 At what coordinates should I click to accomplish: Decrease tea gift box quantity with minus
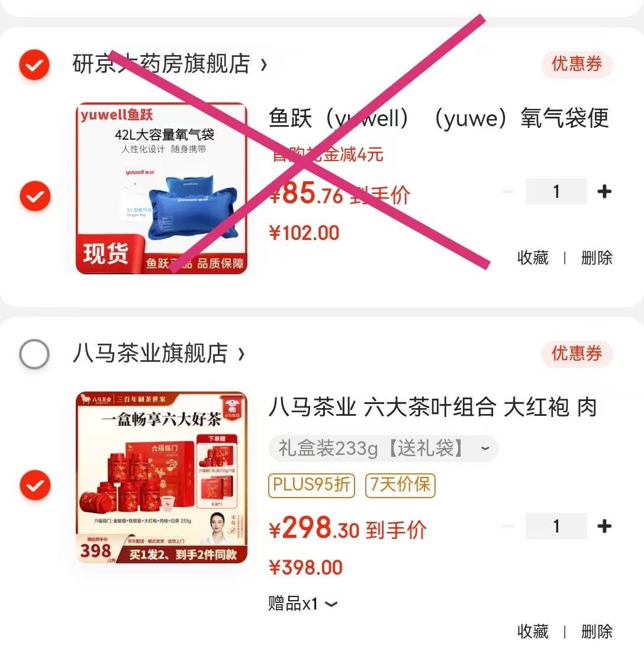click(x=508, y=526)
